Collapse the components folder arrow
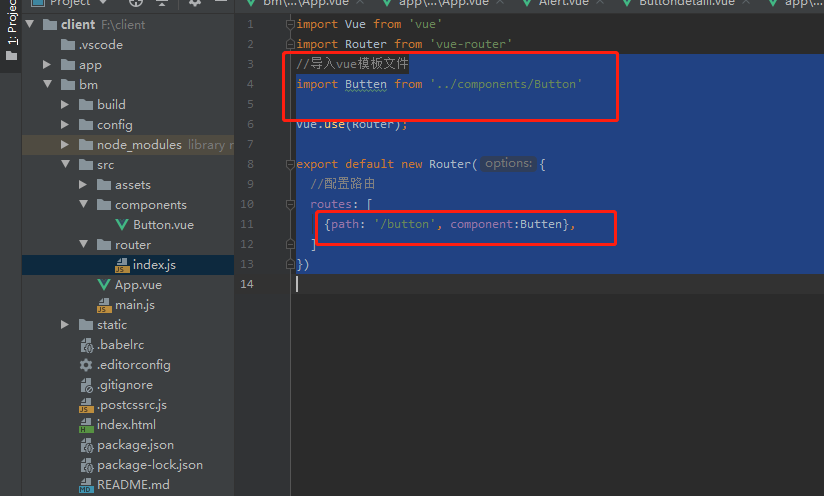The width and height of the screenshot is (824, 496). (84, 204)
